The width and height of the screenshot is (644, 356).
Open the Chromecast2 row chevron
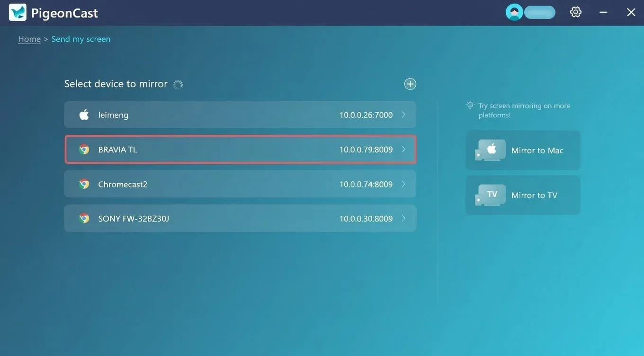click(x=403, y=184)
